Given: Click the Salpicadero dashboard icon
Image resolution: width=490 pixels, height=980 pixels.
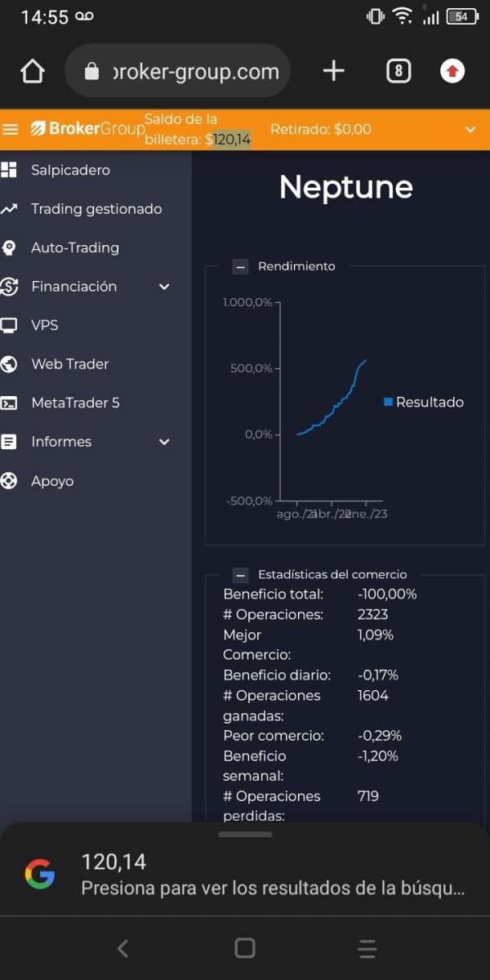Looking at the screenshot, I should [x=9, y=170].
